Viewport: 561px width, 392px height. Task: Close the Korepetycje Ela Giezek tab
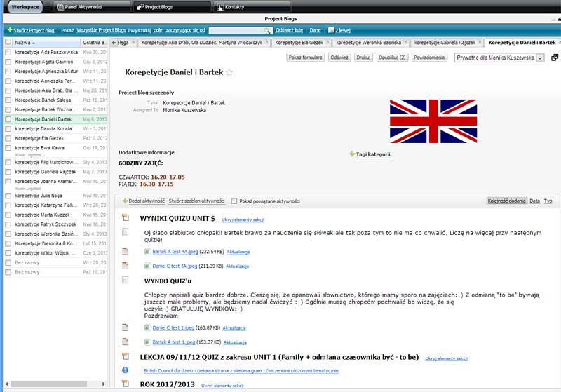(327, 42)
